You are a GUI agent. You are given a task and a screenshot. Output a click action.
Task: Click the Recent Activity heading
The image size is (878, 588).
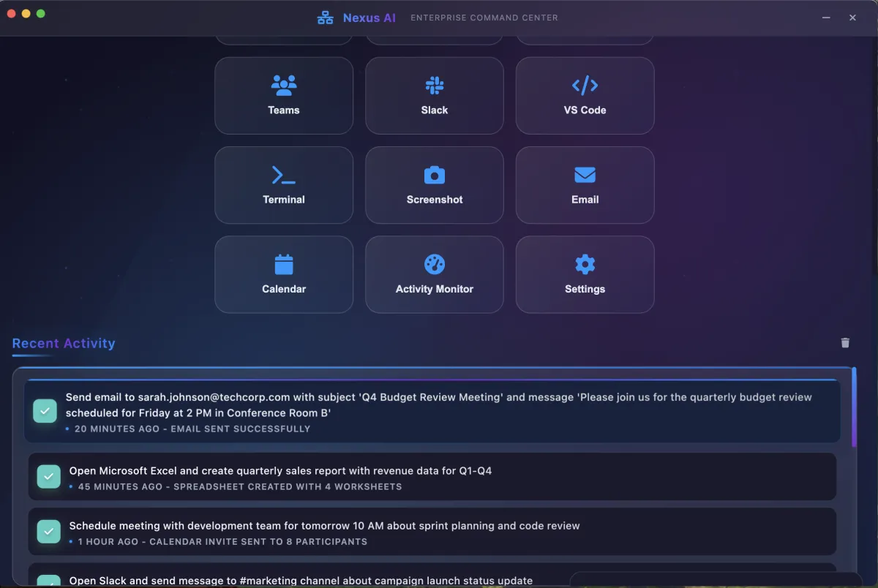64,343
